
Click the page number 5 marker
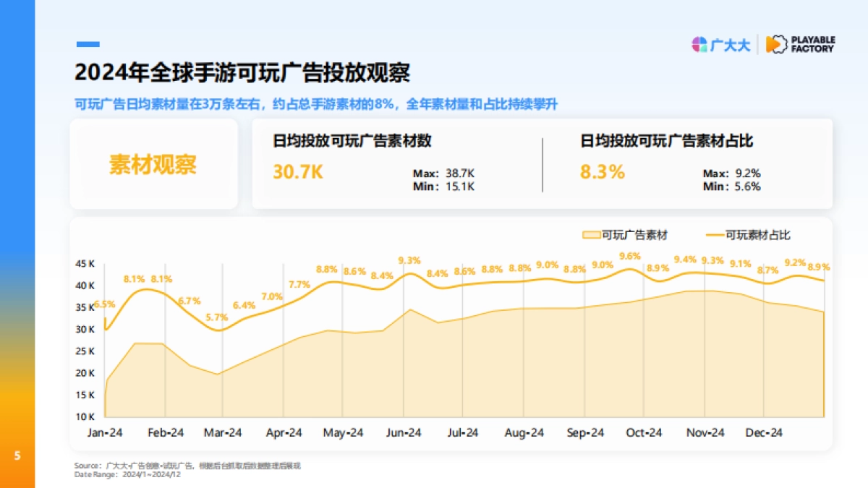16,454
